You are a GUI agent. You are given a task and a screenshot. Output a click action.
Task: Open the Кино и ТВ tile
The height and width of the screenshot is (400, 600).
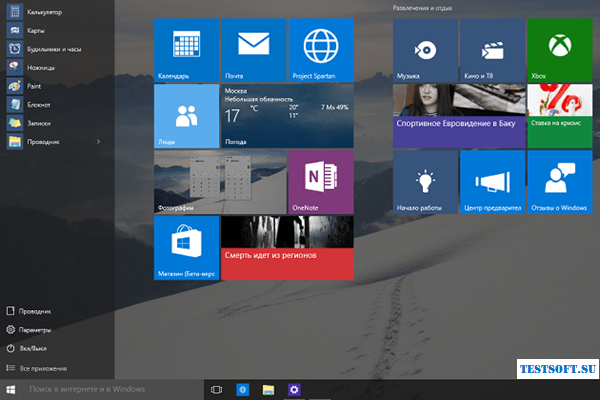point(492,50)
